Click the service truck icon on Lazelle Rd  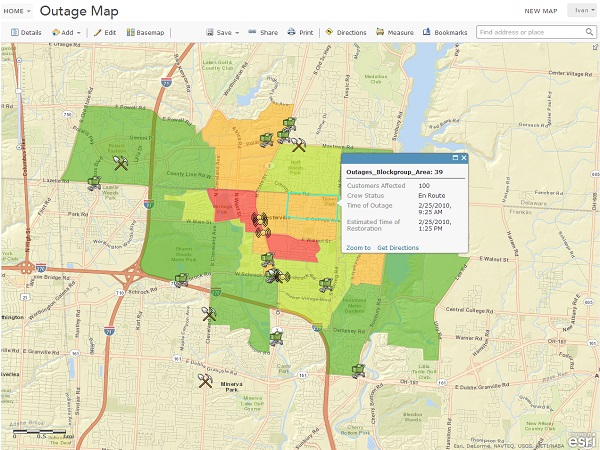click(x=94, y=183)
